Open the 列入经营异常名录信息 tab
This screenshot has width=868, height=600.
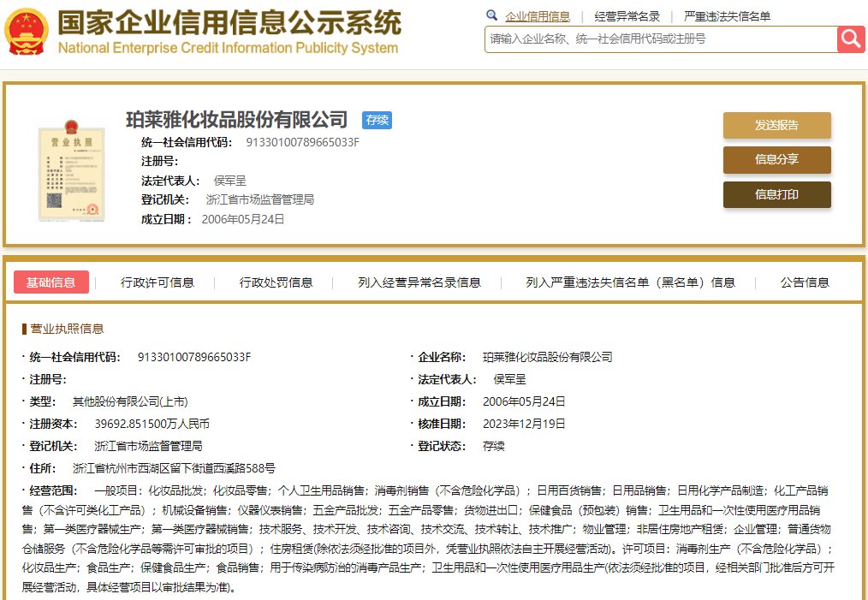click(x=419, y=282)
